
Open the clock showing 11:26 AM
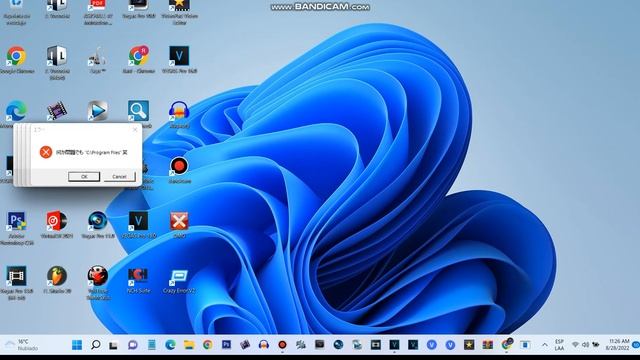tap(617, 345)
